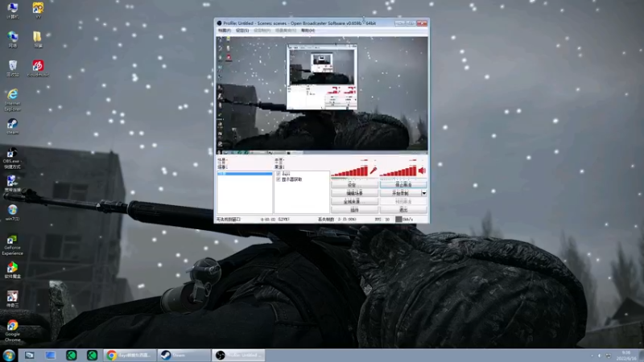Click the 退出 exit button in OBS
644x362 pixels.
click(403, 210)
